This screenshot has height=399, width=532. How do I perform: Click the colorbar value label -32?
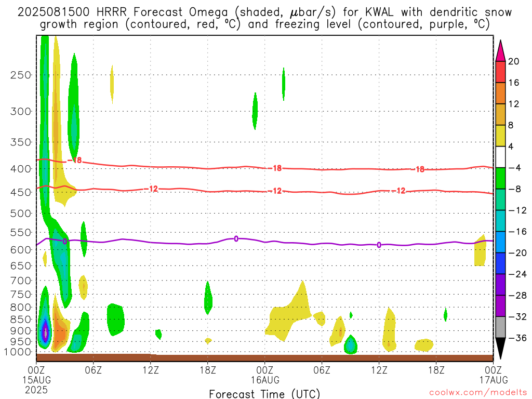click(x=517, y=317)
